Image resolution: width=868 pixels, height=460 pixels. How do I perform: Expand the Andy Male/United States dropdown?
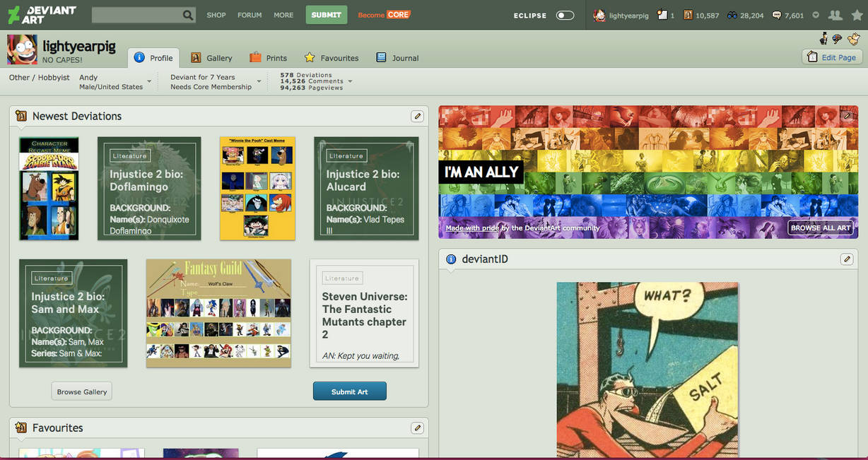149,82
